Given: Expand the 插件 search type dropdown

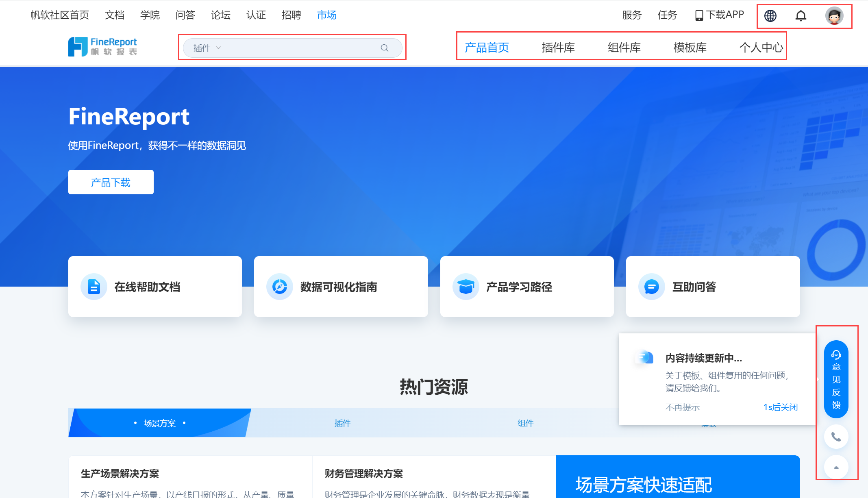Looking at the screenshot, I should point(206,48).
